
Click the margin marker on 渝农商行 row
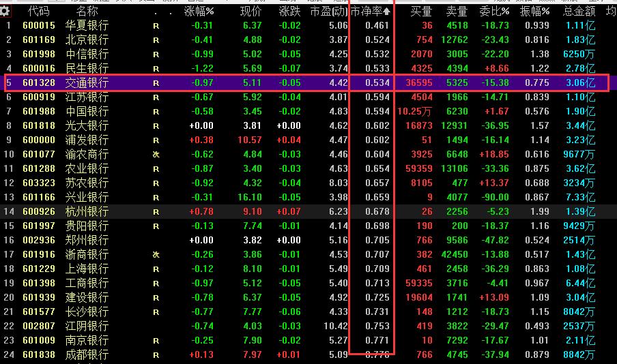pyautogui.click(x=156, y=155)
